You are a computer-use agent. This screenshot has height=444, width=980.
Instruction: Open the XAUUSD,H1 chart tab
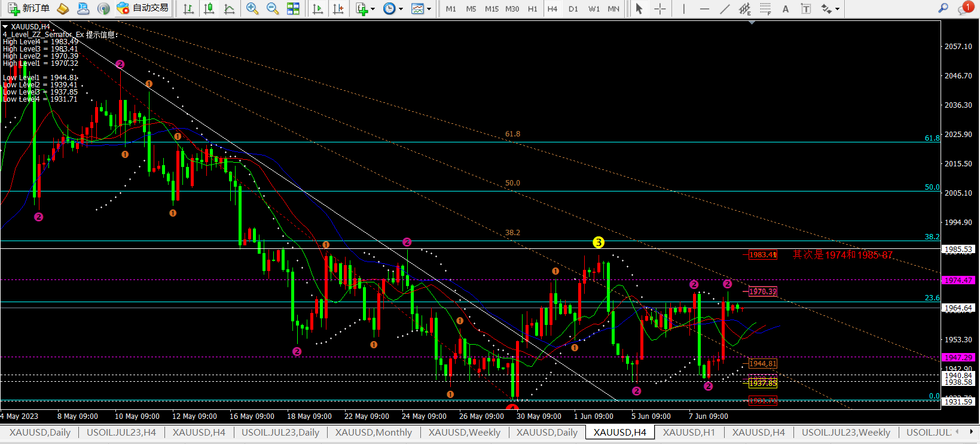tap(689, 432)
